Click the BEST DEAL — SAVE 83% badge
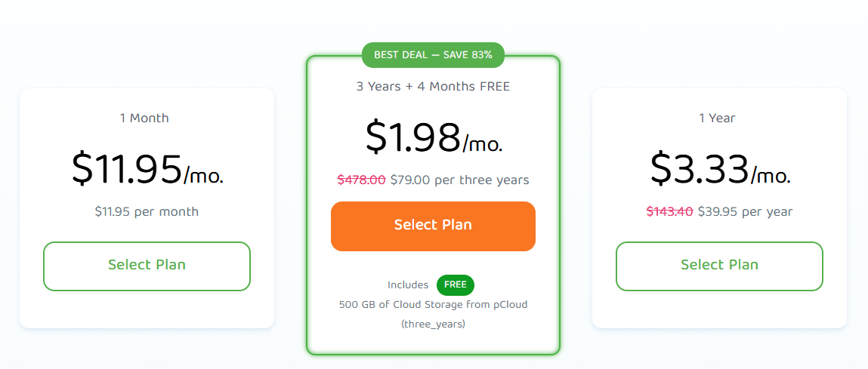The width and height of the screenshot is (868, 369). click(x=433, y=55)
